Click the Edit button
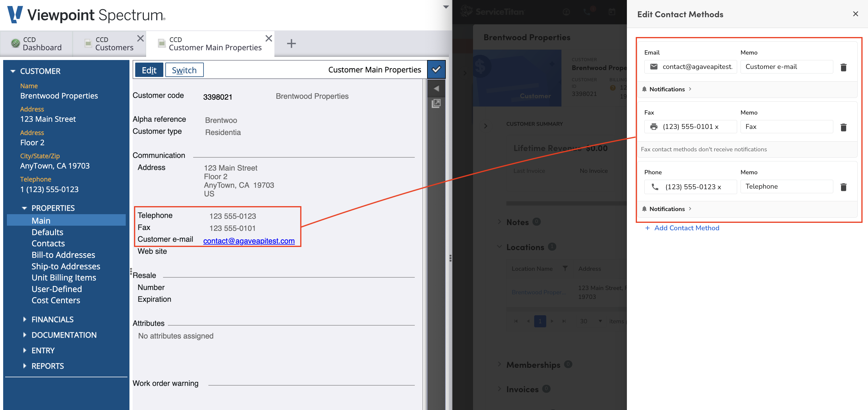The width and height of the screenshot is (868, 410). coord(149,70)
